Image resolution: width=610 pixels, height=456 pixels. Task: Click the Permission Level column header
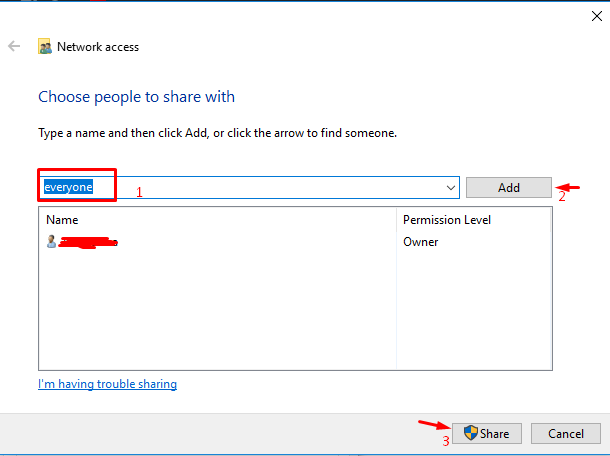pyautogui.click(x=474, y=220)
